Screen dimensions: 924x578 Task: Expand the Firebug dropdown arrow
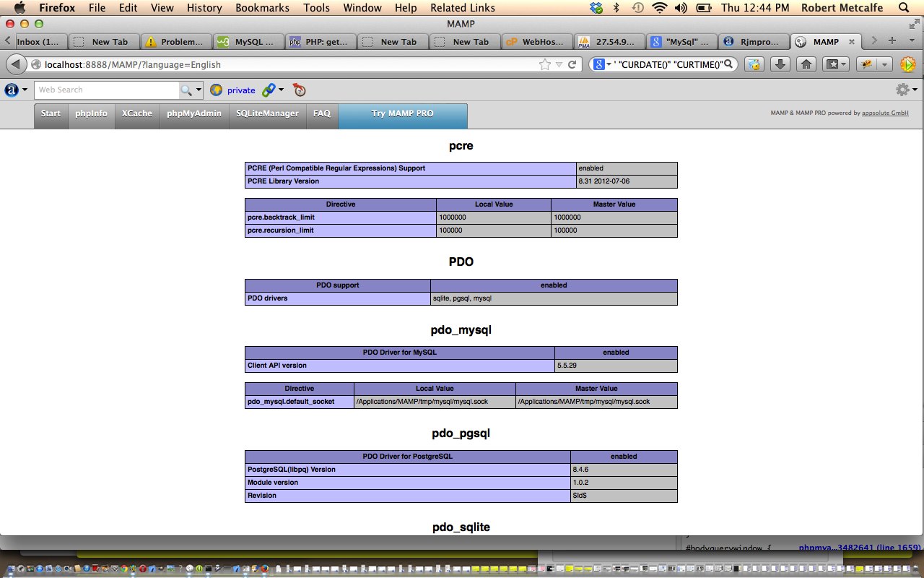tap(885, 64)
